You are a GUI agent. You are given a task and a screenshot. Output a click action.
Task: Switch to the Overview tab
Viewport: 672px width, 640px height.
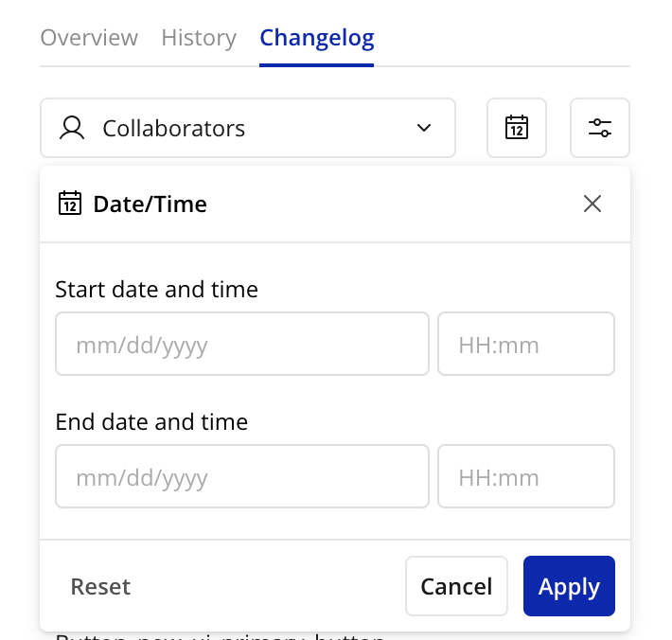click(89, 38)
